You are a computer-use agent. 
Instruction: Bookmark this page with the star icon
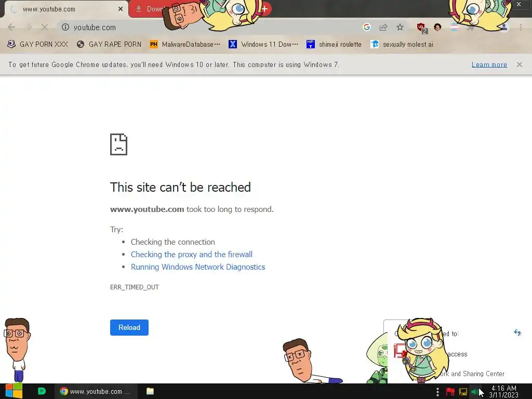click(400, 27)
